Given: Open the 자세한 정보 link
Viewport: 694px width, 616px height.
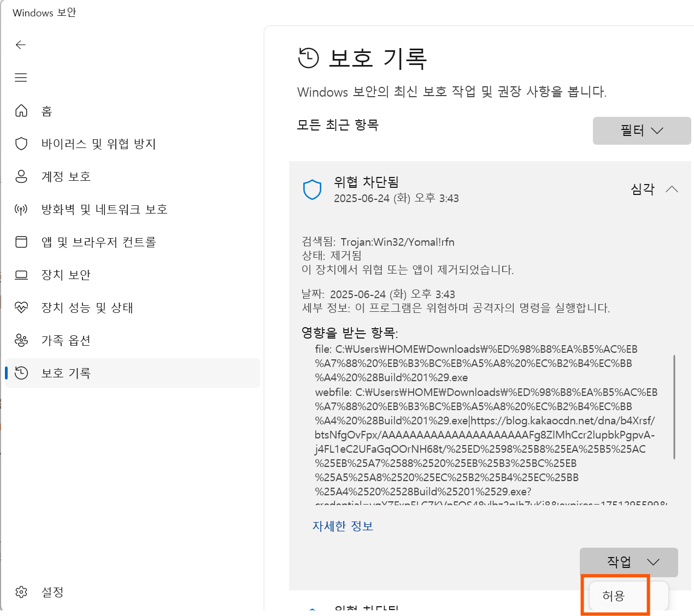Looking at the screenshot, I should (x=343, y=526).
